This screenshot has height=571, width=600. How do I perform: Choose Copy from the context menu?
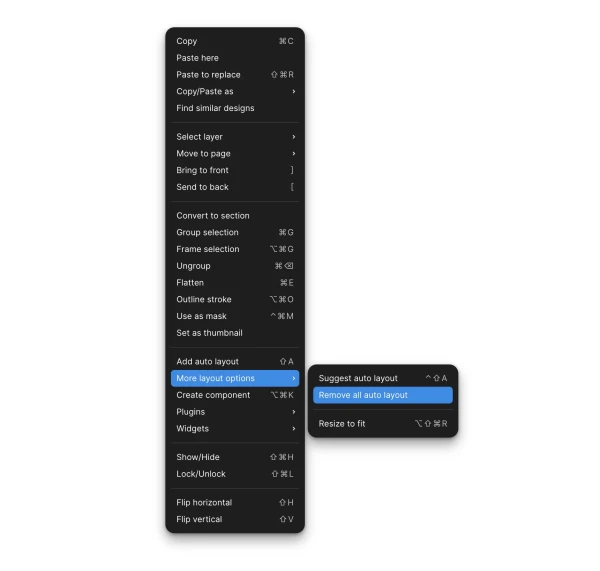235,41
